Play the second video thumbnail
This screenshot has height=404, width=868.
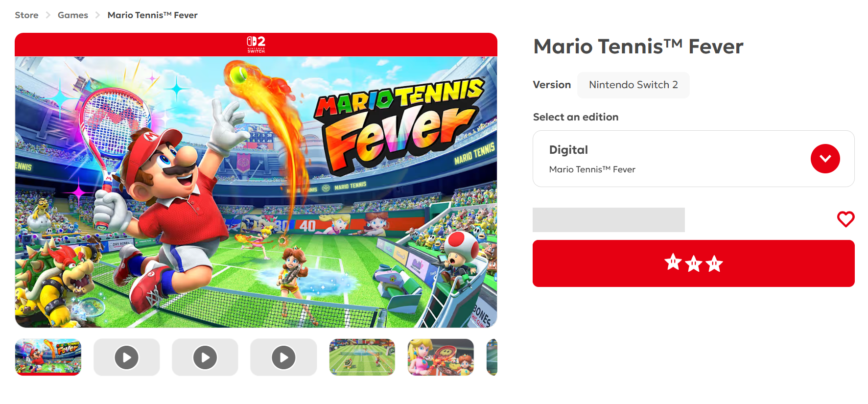[205, 357]
